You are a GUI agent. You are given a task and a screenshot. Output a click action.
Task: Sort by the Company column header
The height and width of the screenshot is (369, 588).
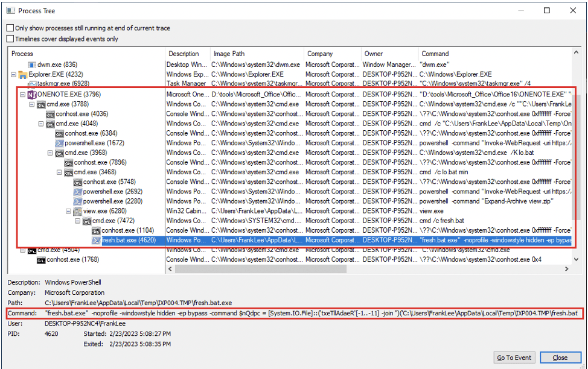332,54
